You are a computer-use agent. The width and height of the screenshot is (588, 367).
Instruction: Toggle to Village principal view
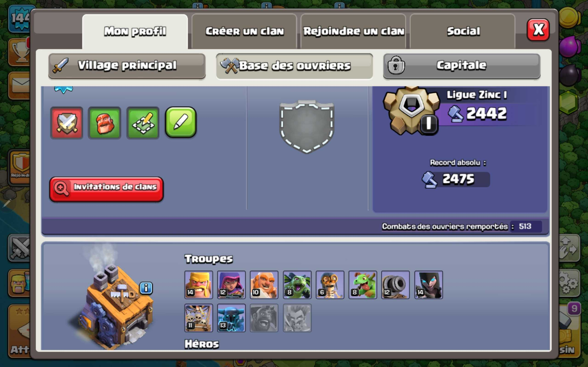(x=127, y=66)
